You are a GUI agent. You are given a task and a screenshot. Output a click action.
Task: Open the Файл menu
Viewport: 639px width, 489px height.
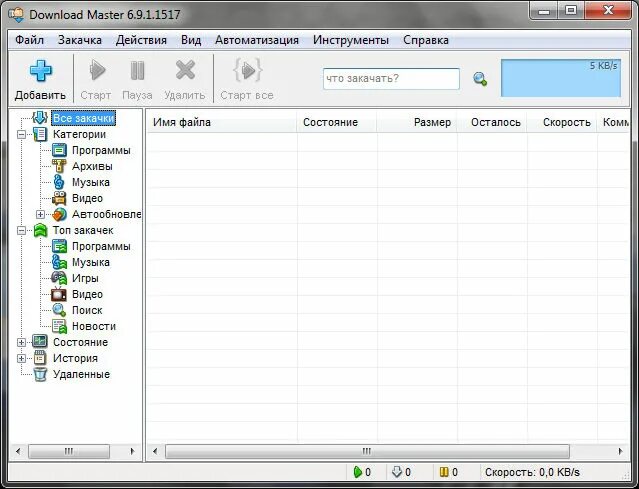point(29,40)
